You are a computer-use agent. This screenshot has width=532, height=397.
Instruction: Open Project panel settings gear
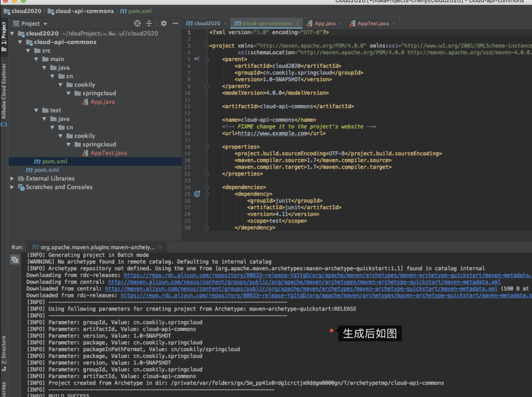164,24
